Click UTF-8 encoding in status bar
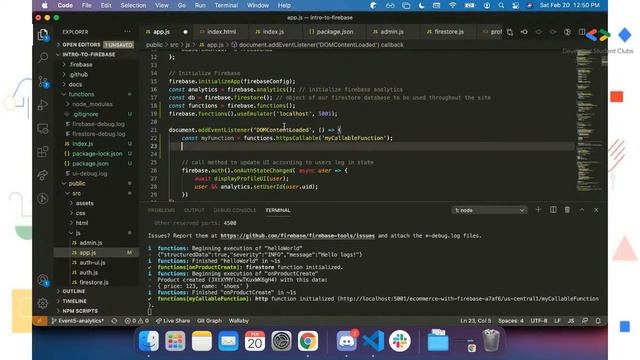Viewport: 640px width, 360px height. pyautogui.click(x=539, y=321)
